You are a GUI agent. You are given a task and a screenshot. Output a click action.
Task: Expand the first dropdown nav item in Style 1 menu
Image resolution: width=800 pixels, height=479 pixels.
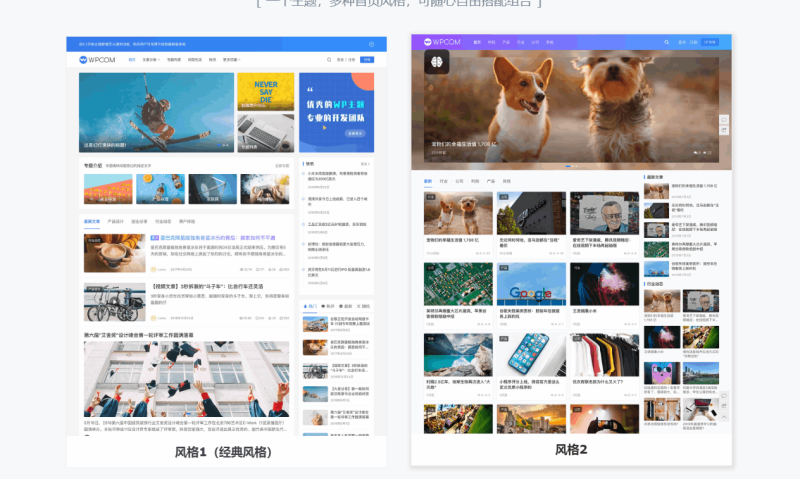[151, 60]
